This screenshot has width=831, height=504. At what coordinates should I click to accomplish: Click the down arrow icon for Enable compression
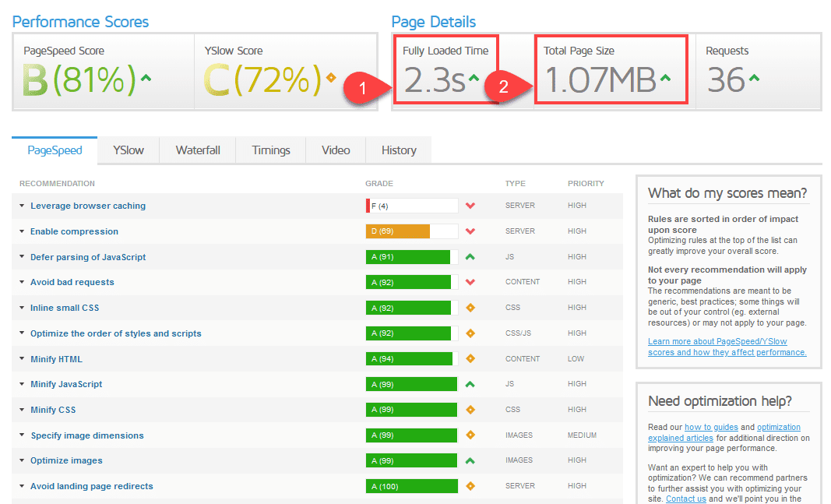pyautogui.click(x=468, y=231)
